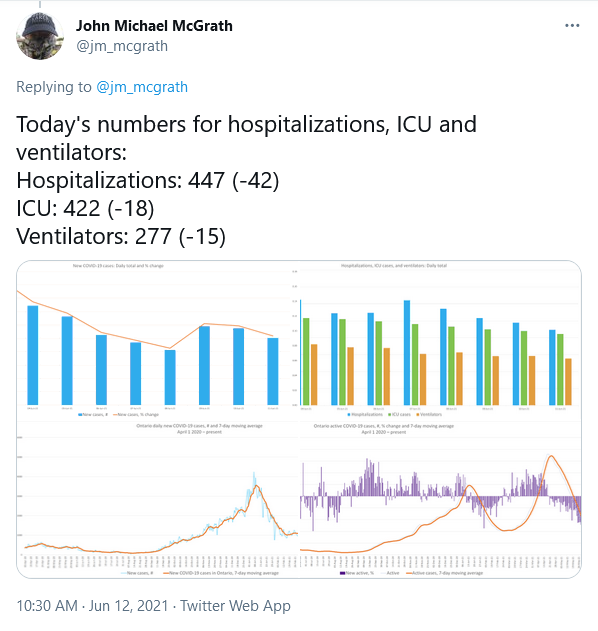598x631 pixels.
Task: Open the Ontario daily new cases moving average chart
Action: tap(158, 499)
